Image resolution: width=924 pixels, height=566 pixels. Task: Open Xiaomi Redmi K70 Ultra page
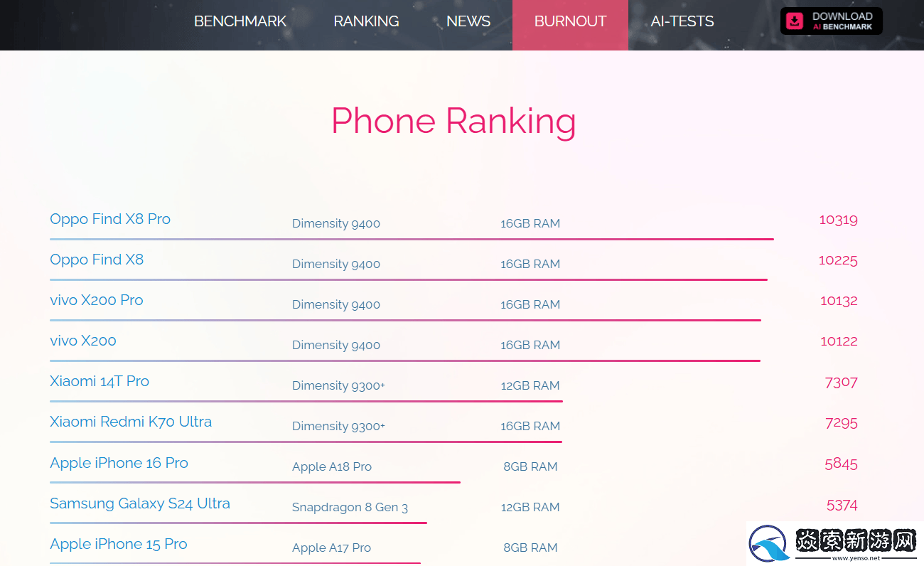(131, 422)
